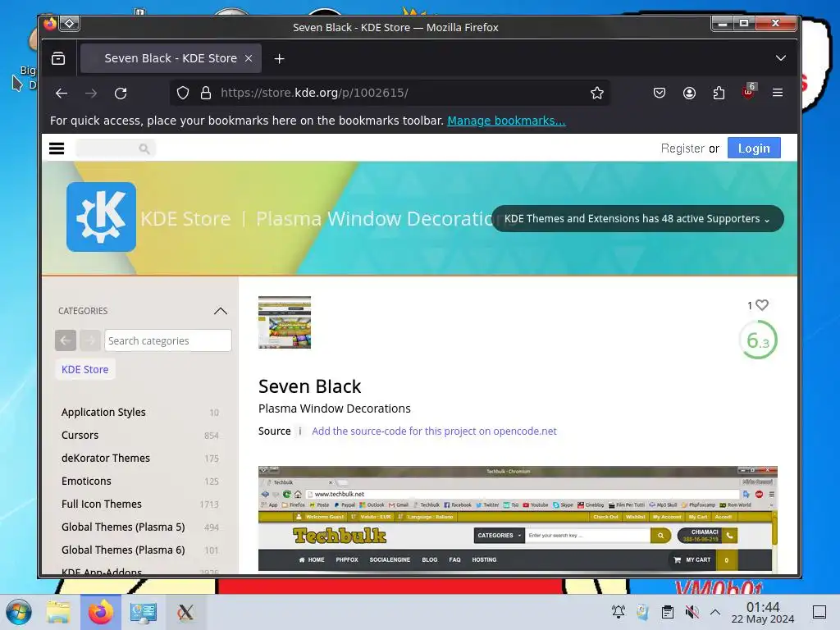The height and width of the screenshot is (630, 840).
Task: Open Firefox tracking protection shield icon
Action: point(183,94)
